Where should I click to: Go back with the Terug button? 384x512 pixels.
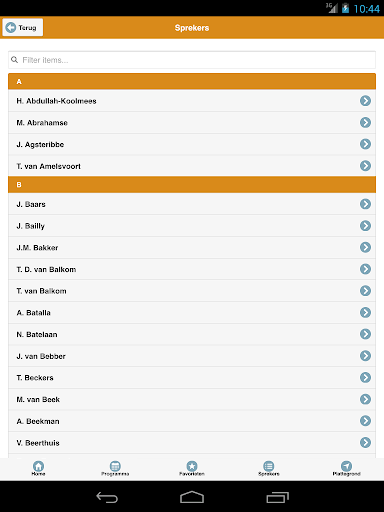(x=23, y=27)
